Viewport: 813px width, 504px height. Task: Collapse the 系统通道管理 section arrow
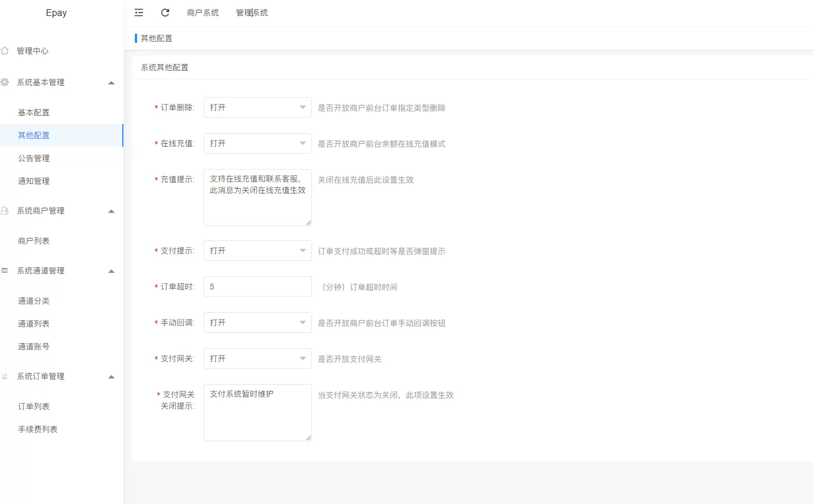click(111, 271)
